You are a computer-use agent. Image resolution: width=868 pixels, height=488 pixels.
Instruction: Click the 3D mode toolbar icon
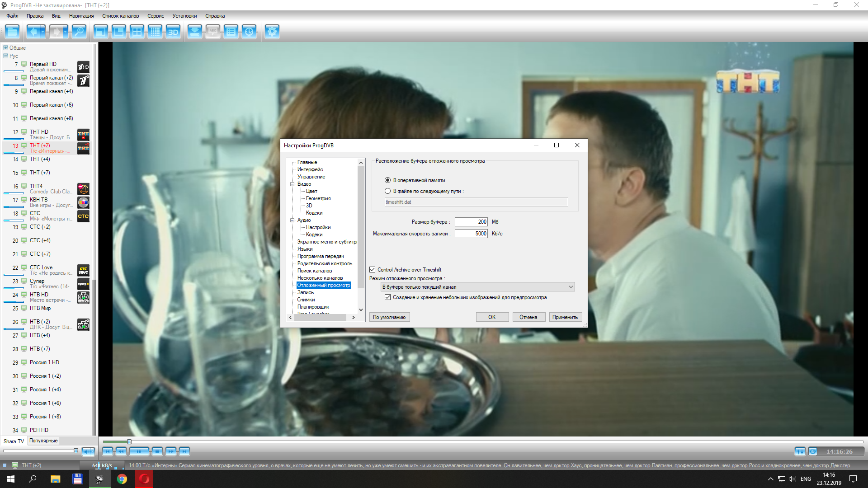coord(173,32)
